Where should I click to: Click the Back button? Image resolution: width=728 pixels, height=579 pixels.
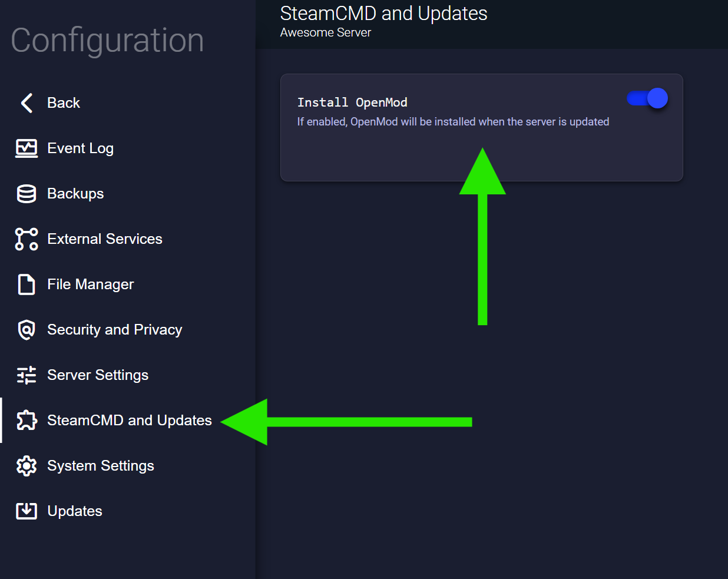point(63,102)
